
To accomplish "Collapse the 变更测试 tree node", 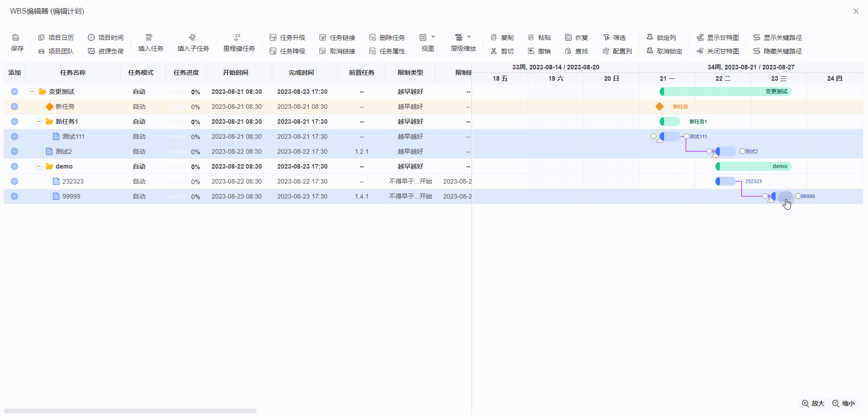I will point(32,92).
